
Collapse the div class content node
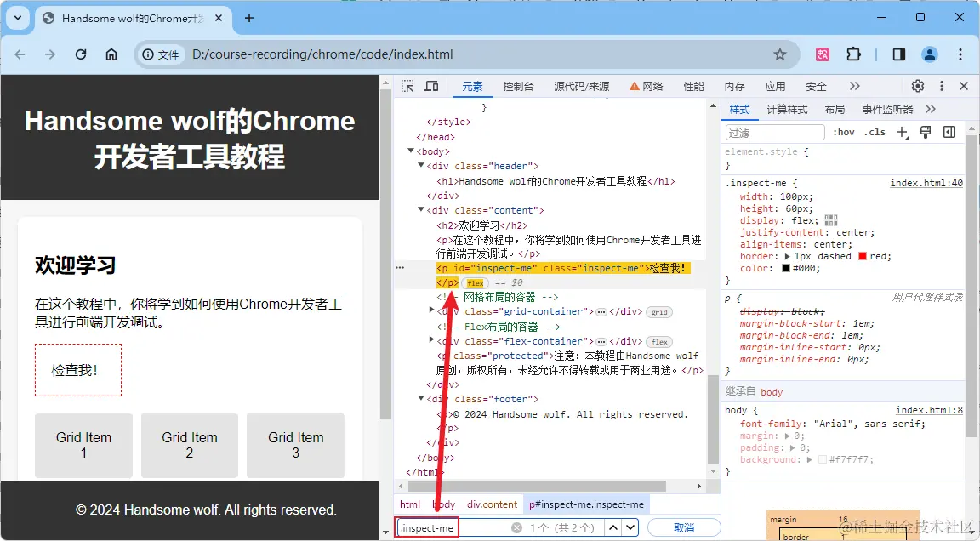[420, 210]
